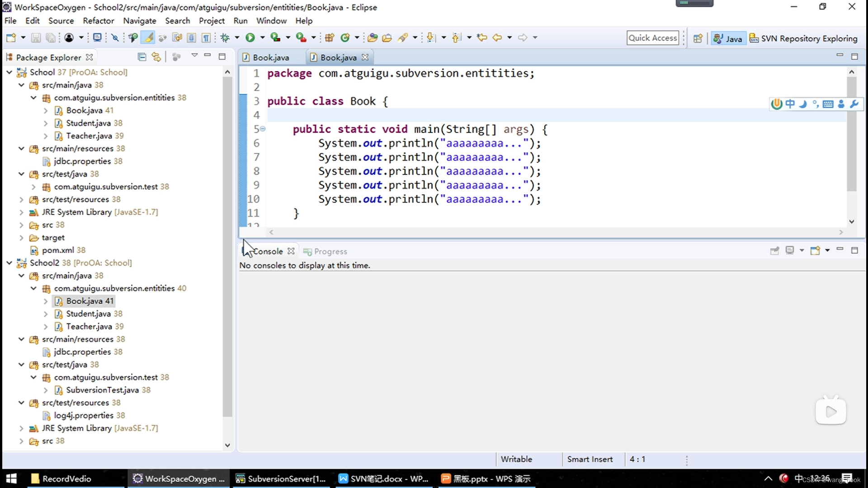The width and height of the screenshot is (868, 488).
Task: Click the New Java Package icon
Action: point(330,38)
